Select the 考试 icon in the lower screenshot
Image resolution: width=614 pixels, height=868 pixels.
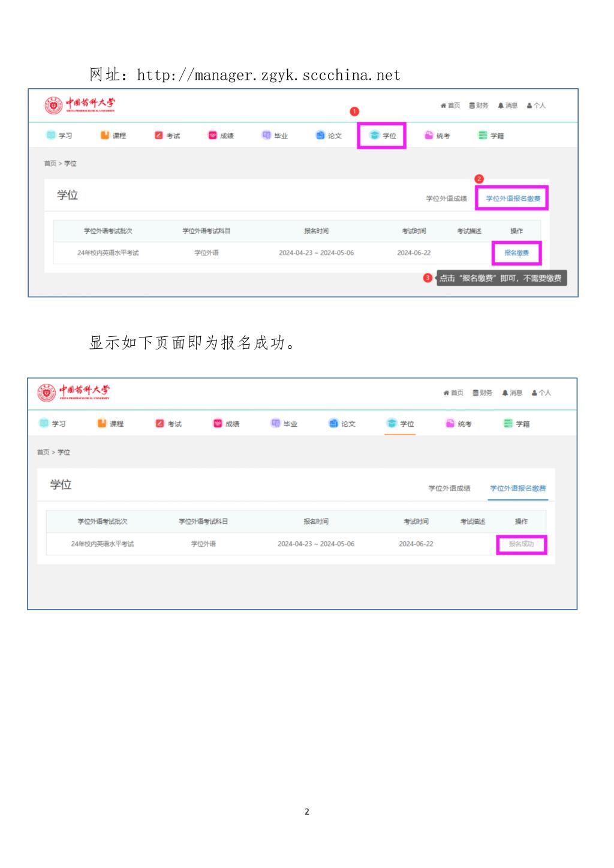(x=159, y=424)
